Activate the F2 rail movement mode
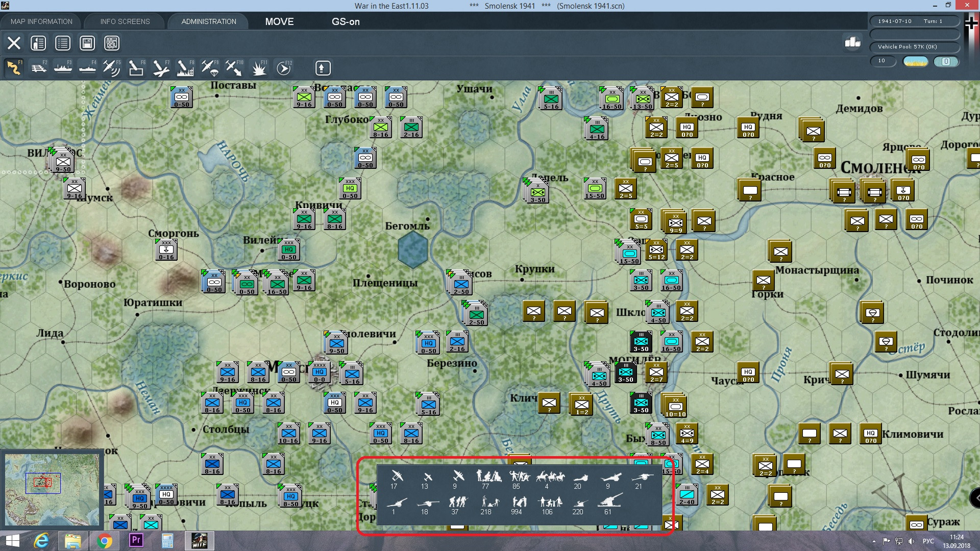This screenshot has width=980, height=551. 39,68
